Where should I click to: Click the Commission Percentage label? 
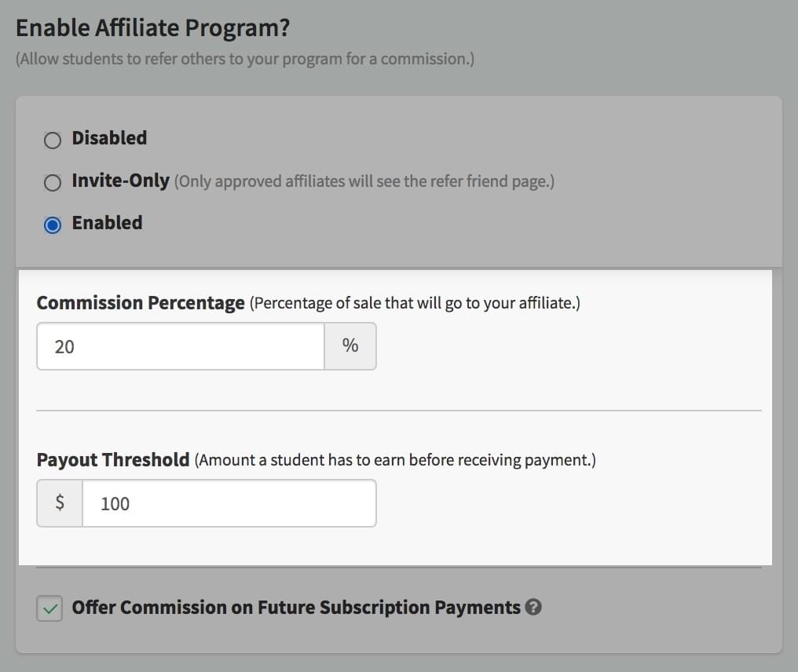pyautogui.click(x=141, y=303)
